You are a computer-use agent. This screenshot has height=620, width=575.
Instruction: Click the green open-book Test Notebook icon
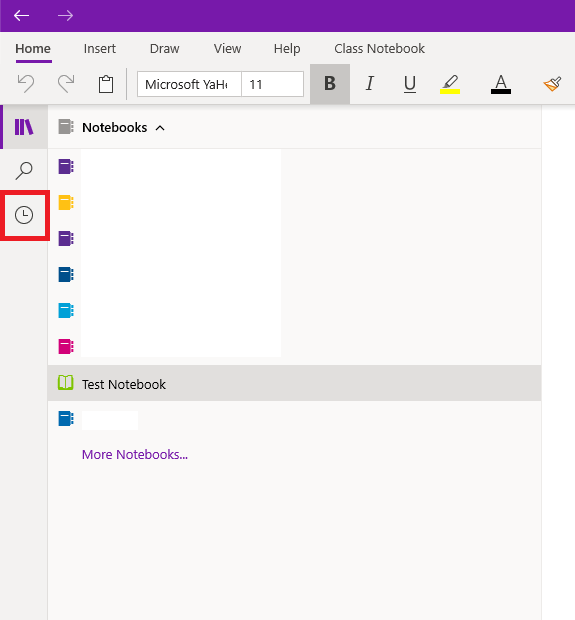click(66, 383)
